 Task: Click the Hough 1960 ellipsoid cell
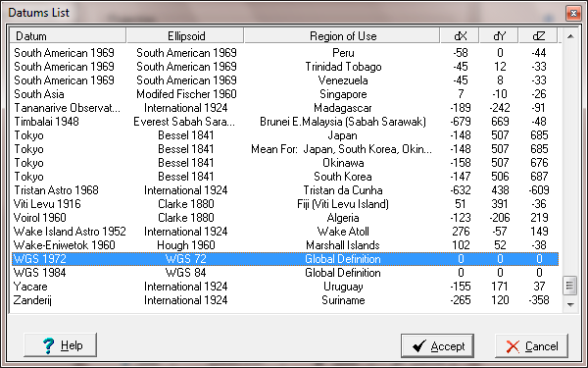point(186,245)
